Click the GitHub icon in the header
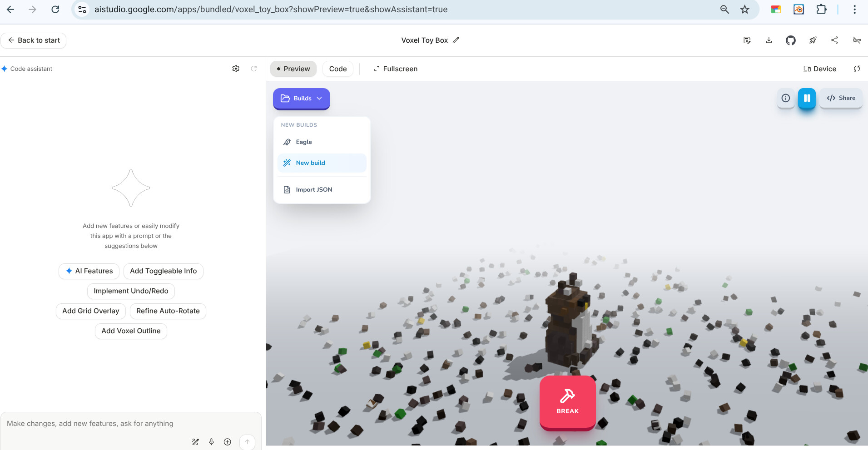Viewport: 868px width, 450px height. (x=790, y=40)
